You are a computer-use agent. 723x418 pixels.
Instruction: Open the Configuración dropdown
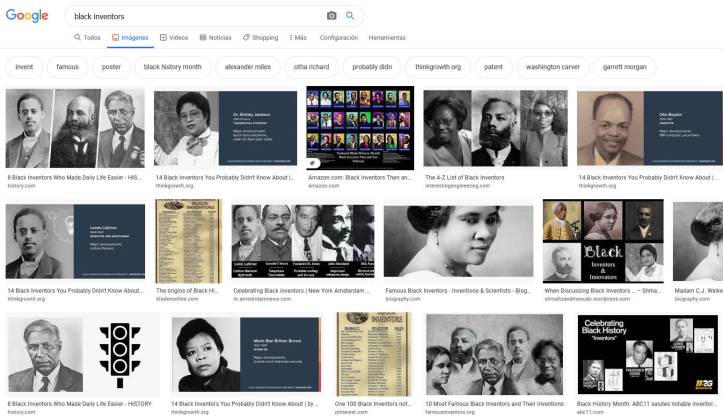[x=339, y=37]
